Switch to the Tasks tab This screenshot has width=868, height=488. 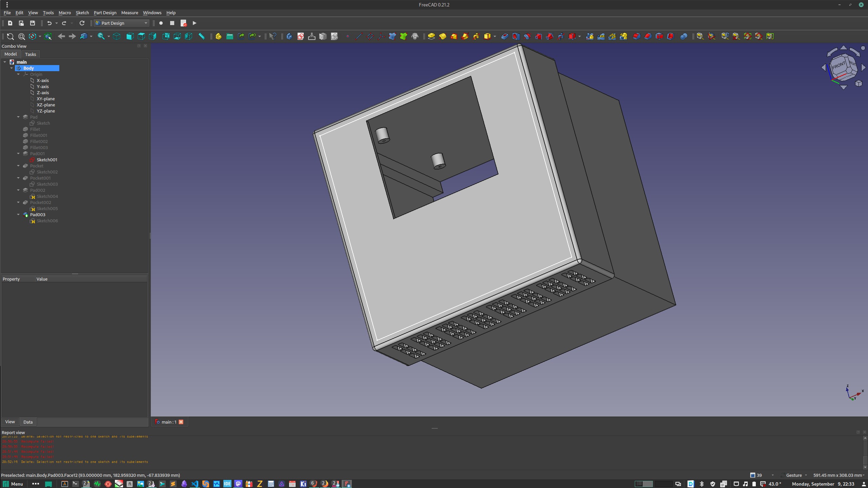(30, 54)
